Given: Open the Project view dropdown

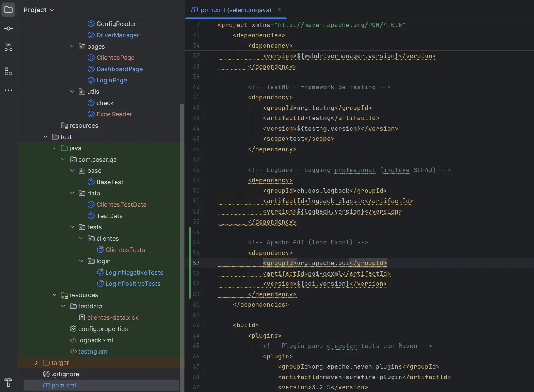Looking at the screenshot, I should tap(39, 10).
